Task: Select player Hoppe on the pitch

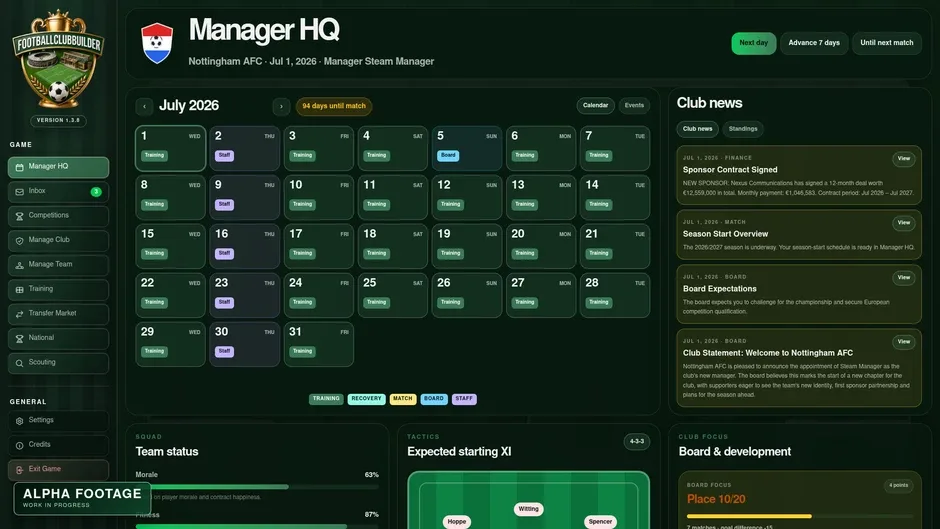Action: pos(456,522)
